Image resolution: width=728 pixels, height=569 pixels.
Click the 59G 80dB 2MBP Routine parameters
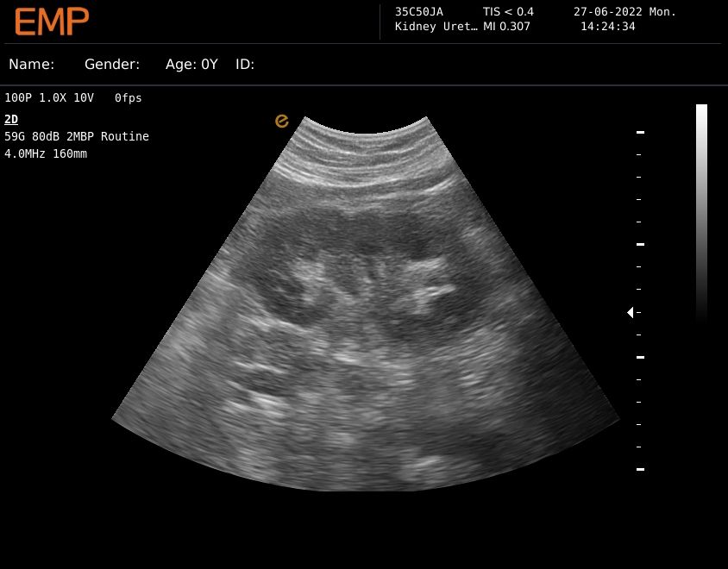pyautogui.click(x=77, y=136)
